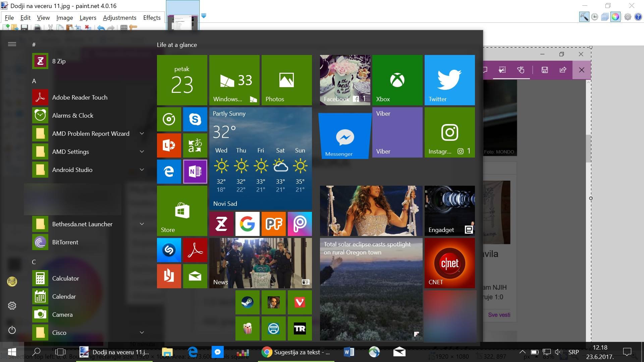Toggle the History window clock icon
Image resolution: width=644 pixels, height=362 pixels.
594,17
